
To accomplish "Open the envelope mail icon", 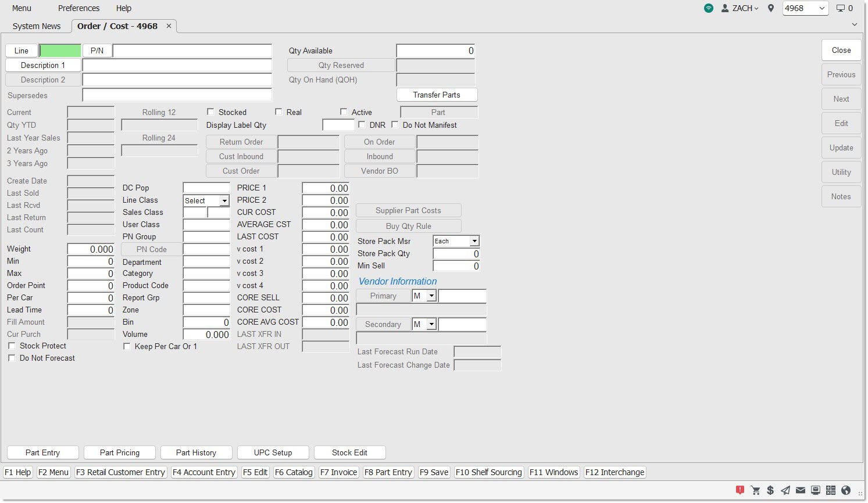I will pos(801,490).
